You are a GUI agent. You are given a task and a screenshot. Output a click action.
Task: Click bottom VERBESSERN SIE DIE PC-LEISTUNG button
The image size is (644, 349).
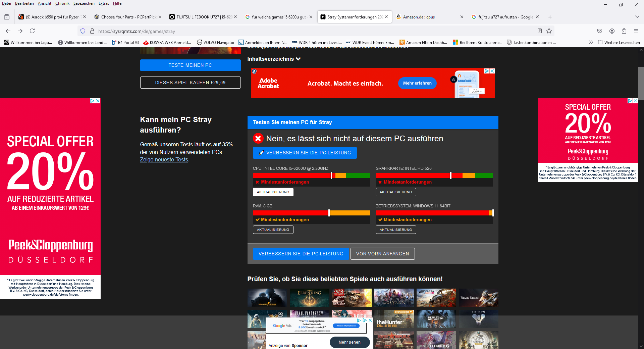coord(301,254)
